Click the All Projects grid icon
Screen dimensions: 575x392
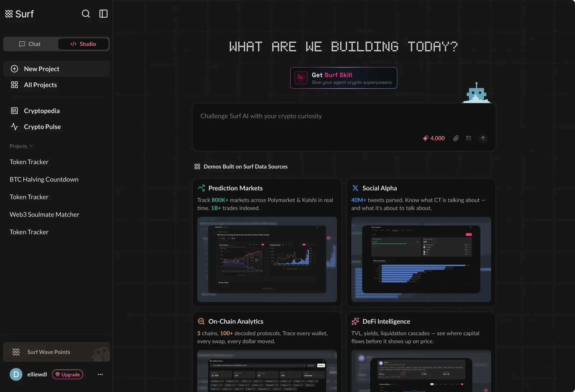click(x=14, y=85)
